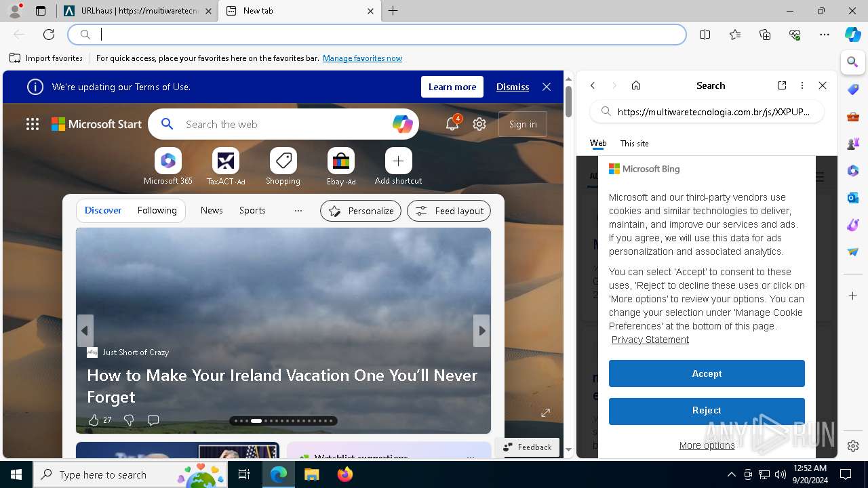The width and height of the screenshot is (868, 488).
Task: Open the sidebar Tools briefcase icon
Action: (853, 117)
